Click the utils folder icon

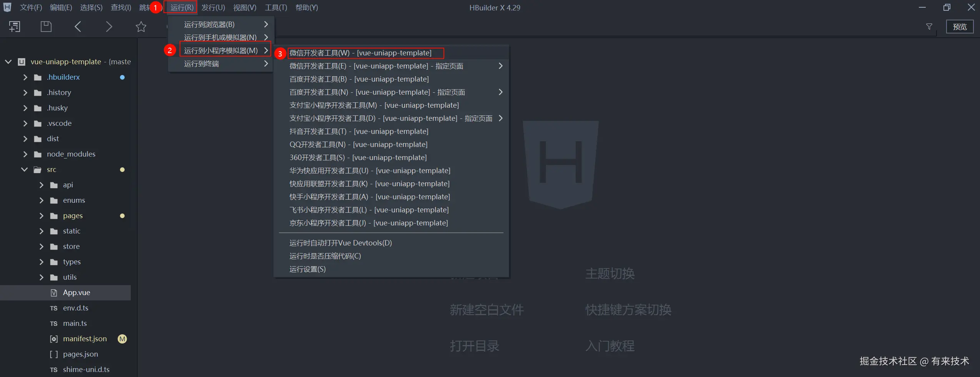coord(54,277)
